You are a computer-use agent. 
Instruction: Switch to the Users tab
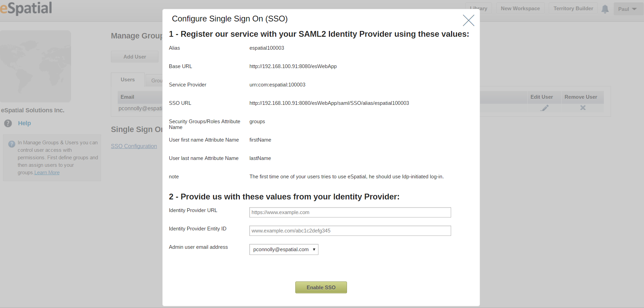click(128, 80)
